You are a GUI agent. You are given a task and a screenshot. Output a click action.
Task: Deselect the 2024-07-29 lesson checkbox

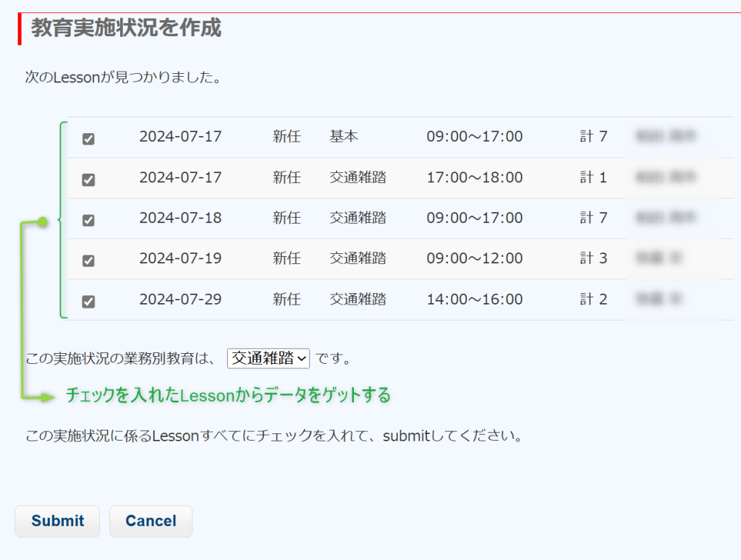[88, 302]
